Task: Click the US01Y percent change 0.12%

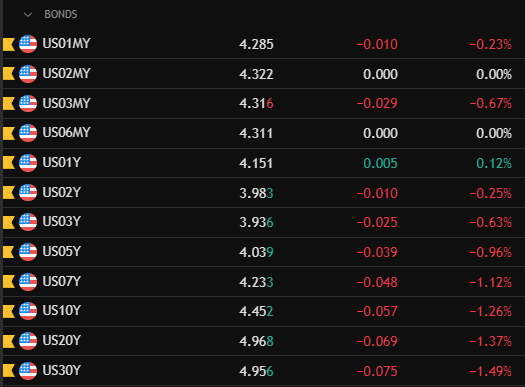Action: click(494, 163)
